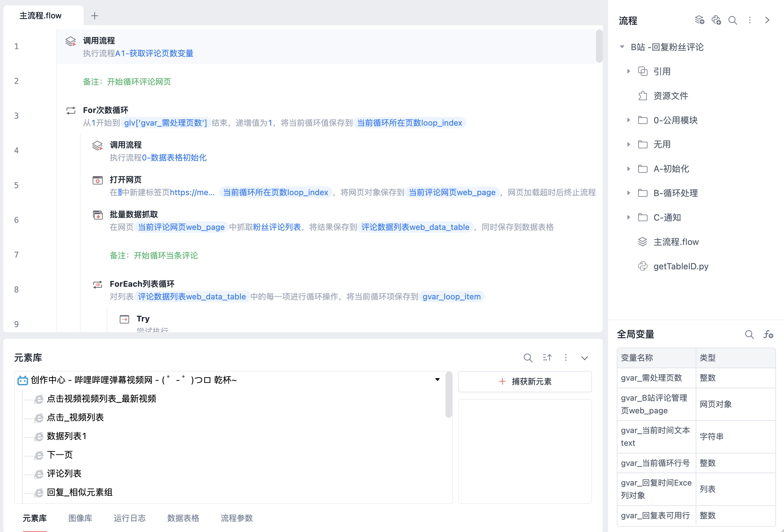Collapse the flow panel with the right chevron
Image resolution: width=784 pixels, height=532 pixels.
767,20
